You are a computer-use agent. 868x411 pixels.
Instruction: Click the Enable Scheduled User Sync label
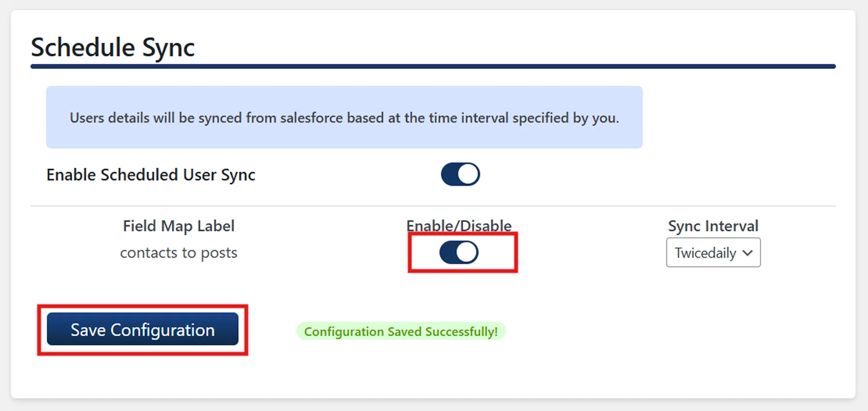coord(151,175)
